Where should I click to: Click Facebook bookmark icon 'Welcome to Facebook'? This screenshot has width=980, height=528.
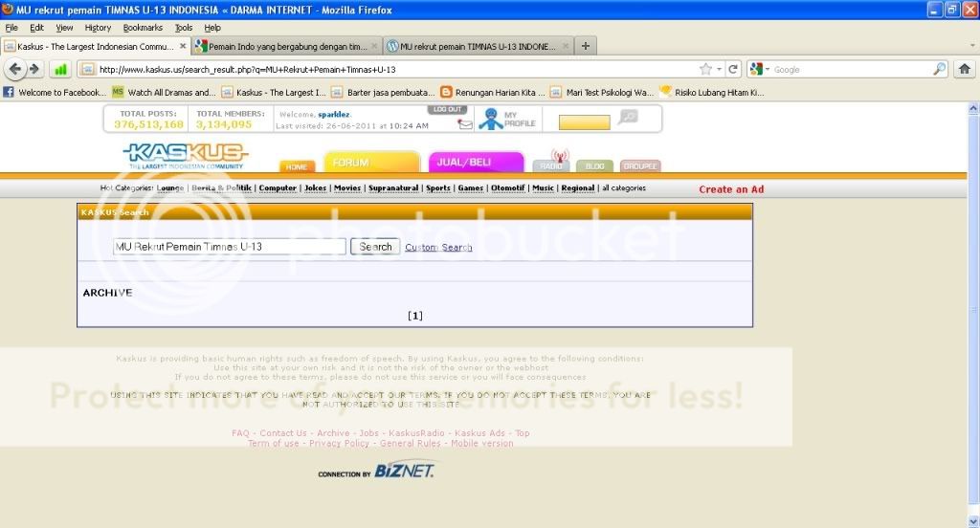coord(9,92)
